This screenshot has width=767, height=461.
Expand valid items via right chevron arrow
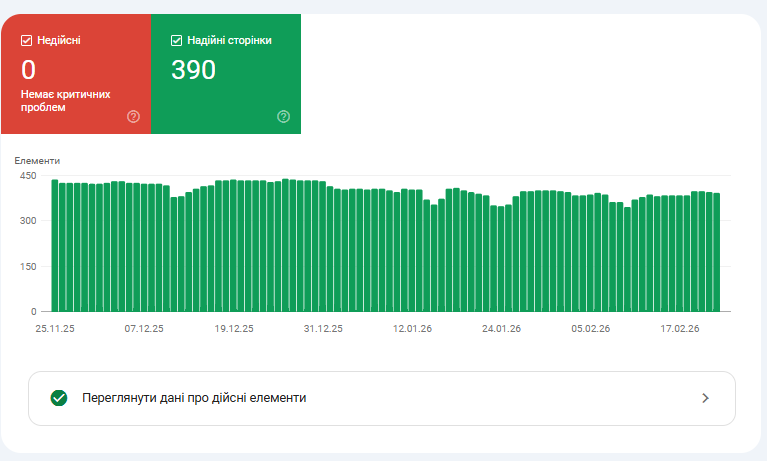pyautogui.click(x=705, y=398)
